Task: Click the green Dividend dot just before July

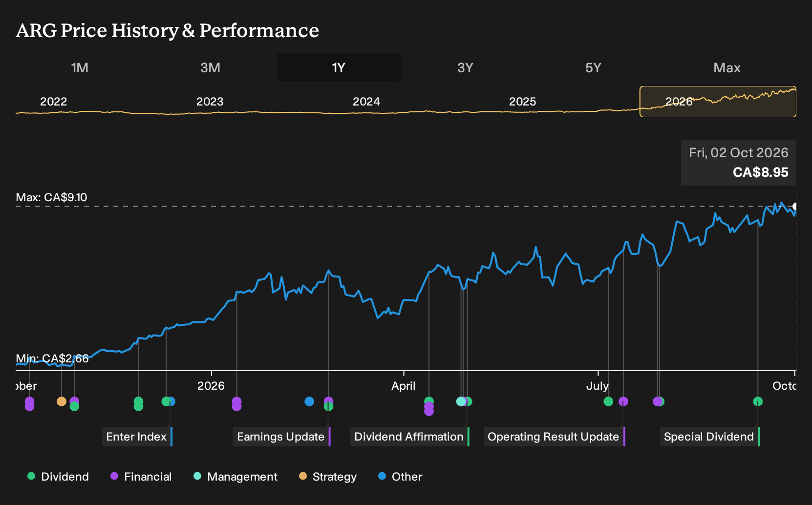Action: [x=608, y=401]
